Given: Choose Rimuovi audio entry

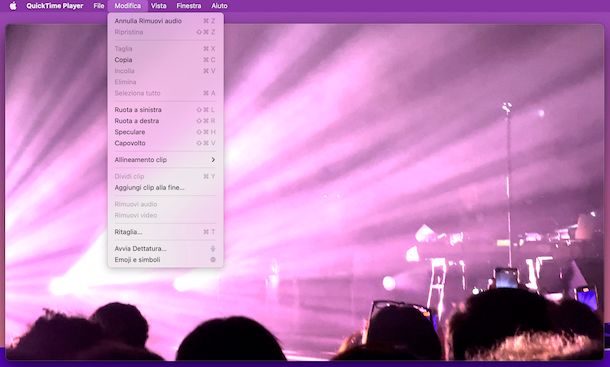Looking at the screenshot, I should pos(165,204).
